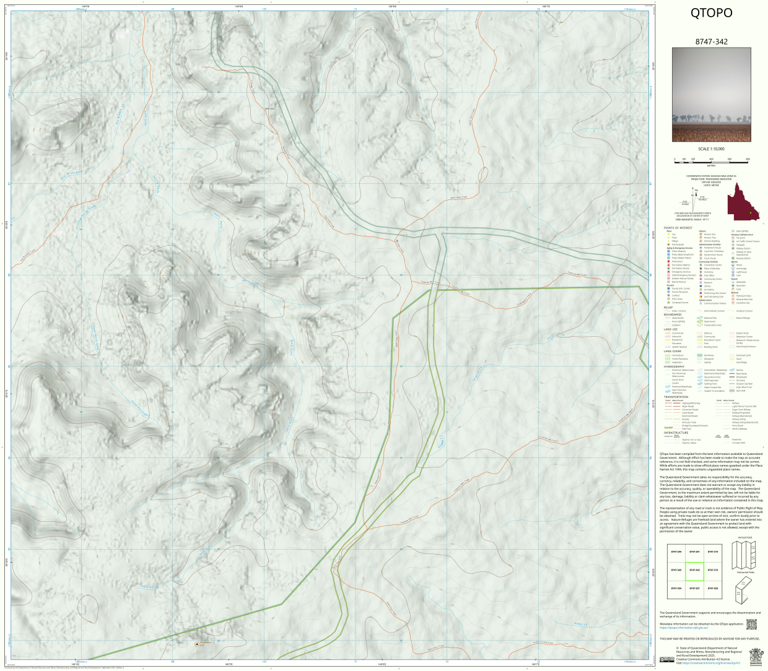This screenshot has width=768, height=671.
Task: Click the SCALE 1:10,000 label
Action: 711,149
